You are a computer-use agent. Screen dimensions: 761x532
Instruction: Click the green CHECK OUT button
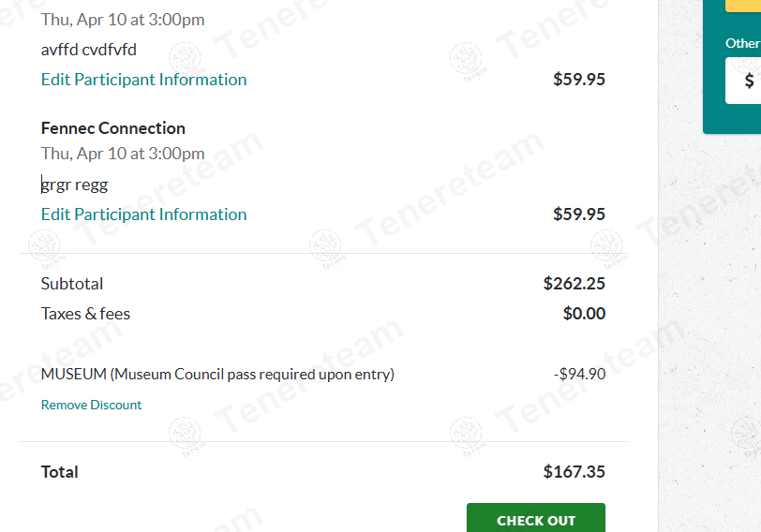pos(535,519)
